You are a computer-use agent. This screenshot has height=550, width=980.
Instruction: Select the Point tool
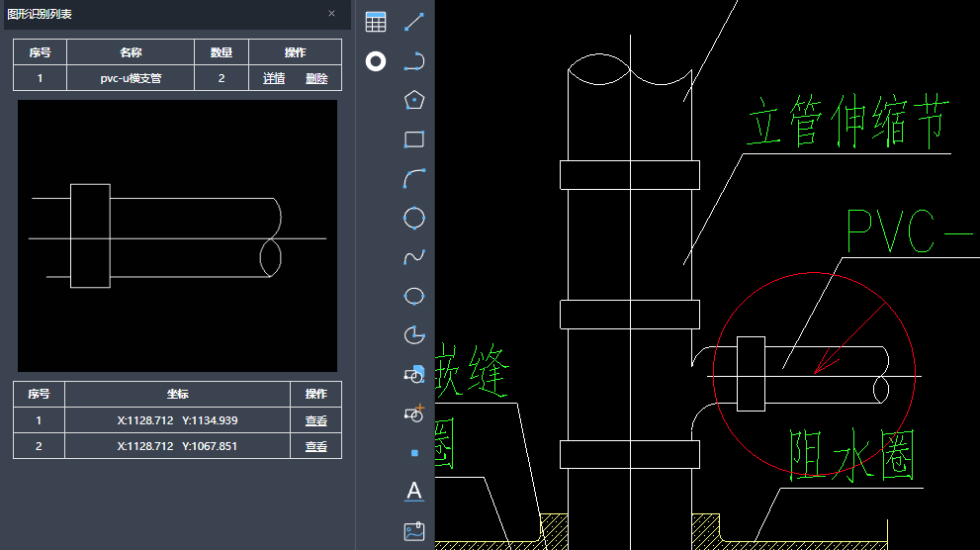(x=414, y=452)
